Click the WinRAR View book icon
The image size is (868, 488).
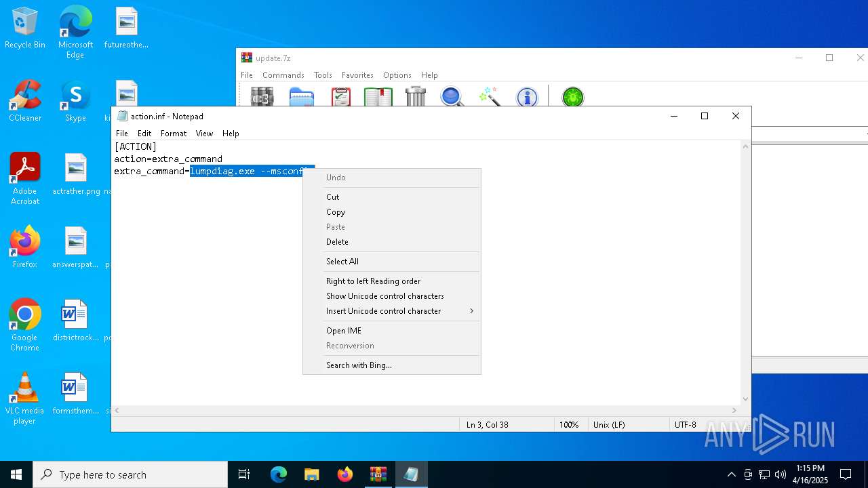pyautogui.click(x=378, y=96)
